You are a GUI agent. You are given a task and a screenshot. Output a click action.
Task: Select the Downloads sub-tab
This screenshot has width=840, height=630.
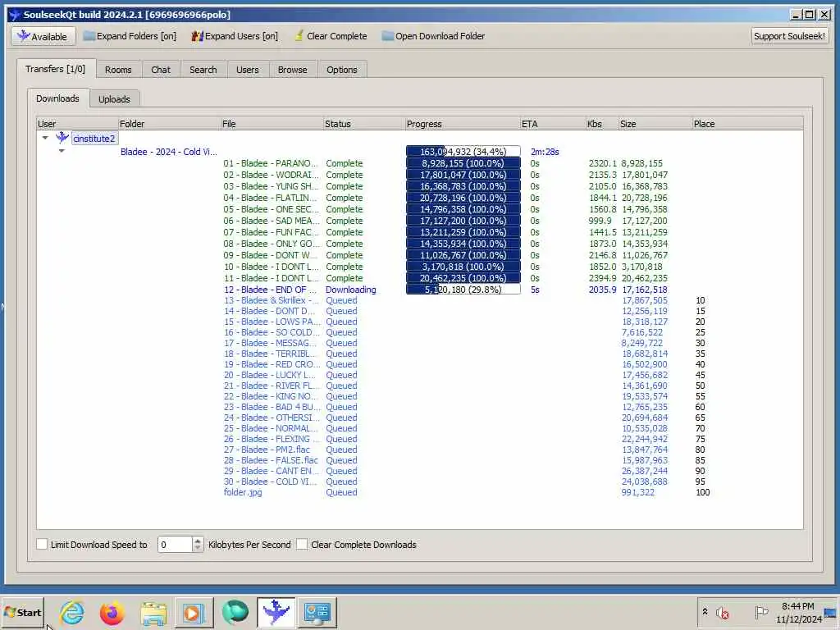click(58, 98)
